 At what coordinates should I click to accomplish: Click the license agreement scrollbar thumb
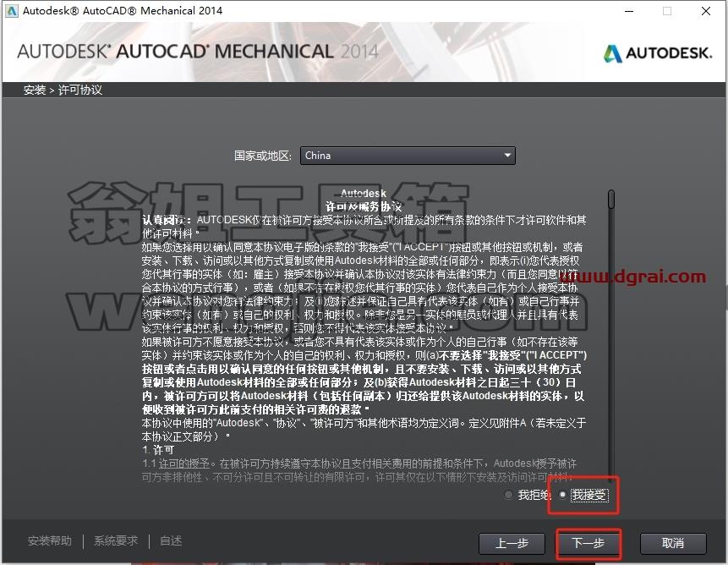[611, 199]
